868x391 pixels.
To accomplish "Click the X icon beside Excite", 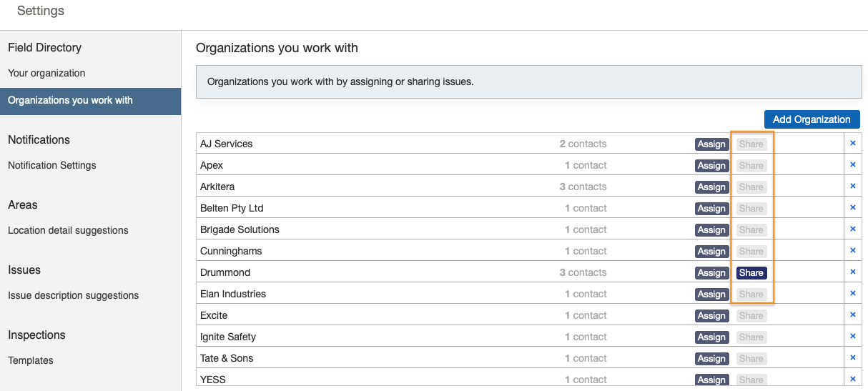I will (852, 315).
